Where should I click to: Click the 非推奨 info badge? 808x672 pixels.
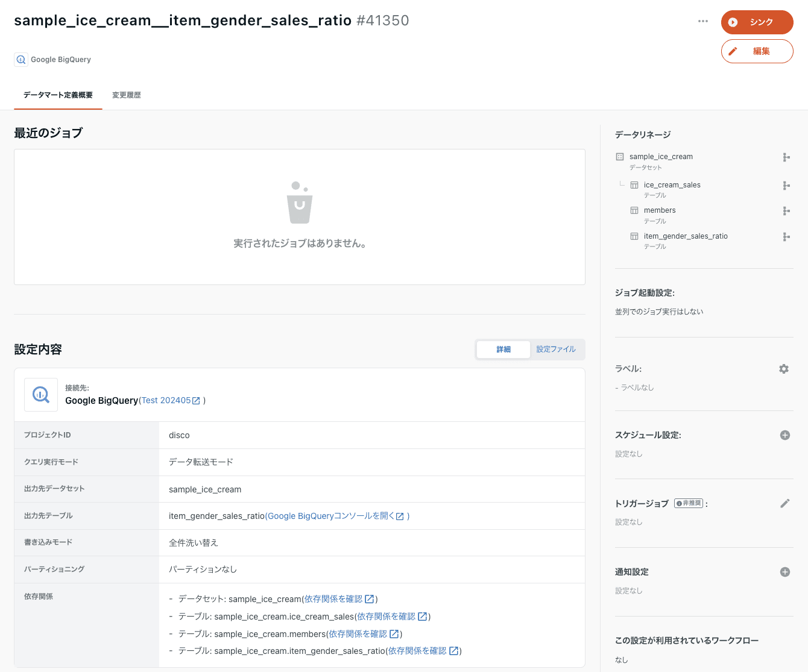pyautogui.click(x=689, y=503)
